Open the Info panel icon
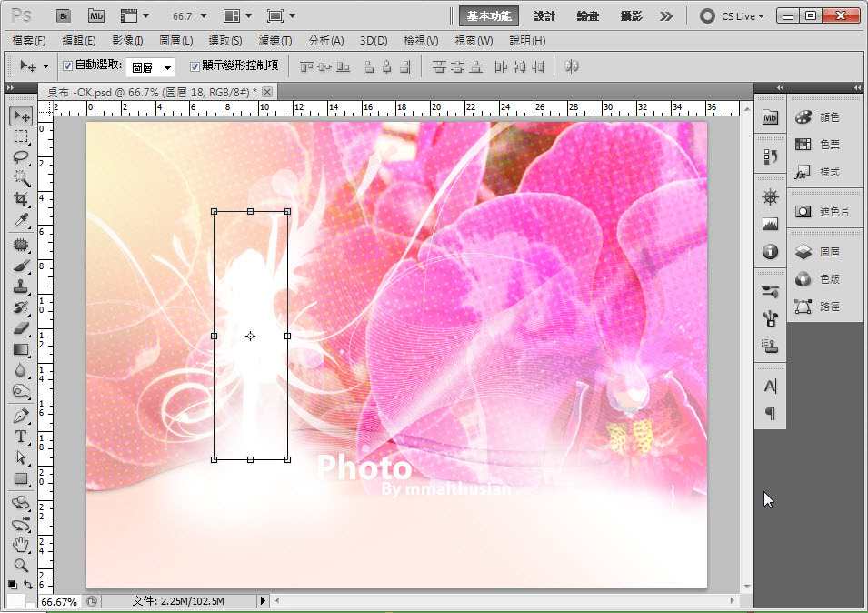The image size is (868, 613). point(770,252)
